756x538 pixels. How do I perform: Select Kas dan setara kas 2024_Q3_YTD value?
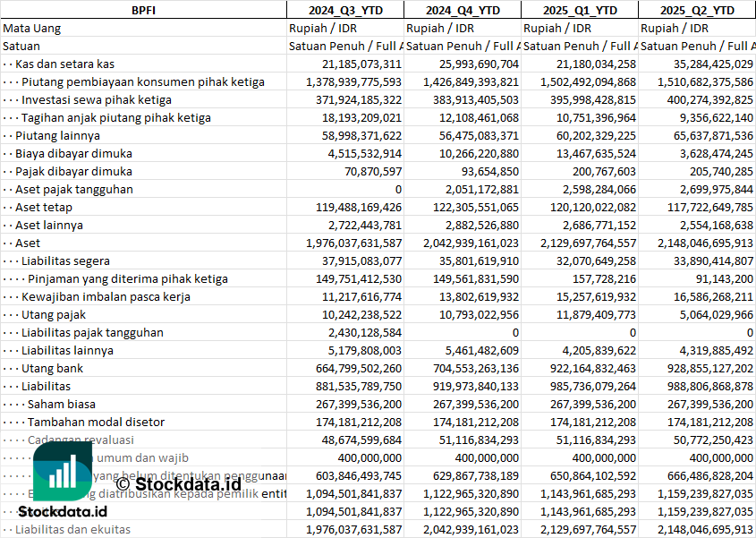pos(361,64)
